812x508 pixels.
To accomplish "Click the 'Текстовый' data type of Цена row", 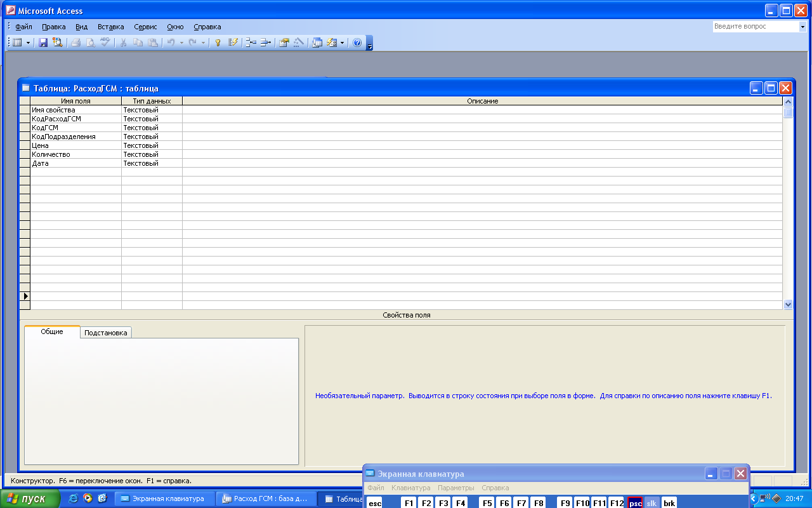I will (152, 145).
